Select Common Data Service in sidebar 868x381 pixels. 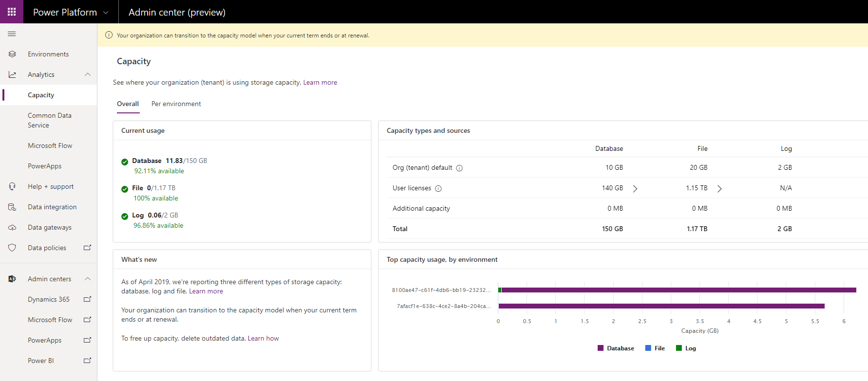coord(49,120)
